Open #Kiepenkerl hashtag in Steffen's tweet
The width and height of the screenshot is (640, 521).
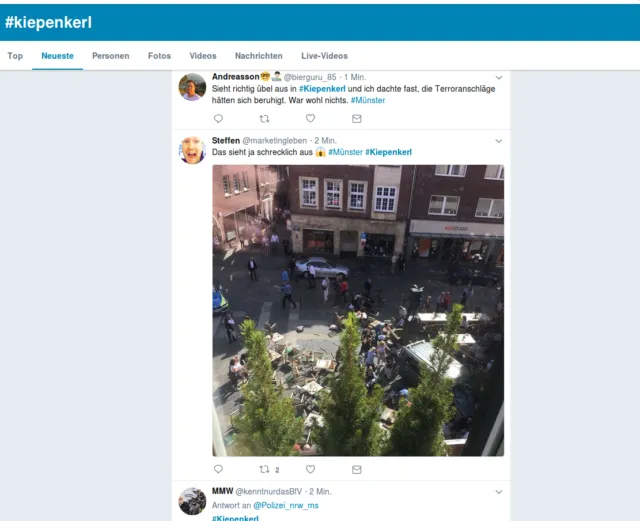pos(389,152)
